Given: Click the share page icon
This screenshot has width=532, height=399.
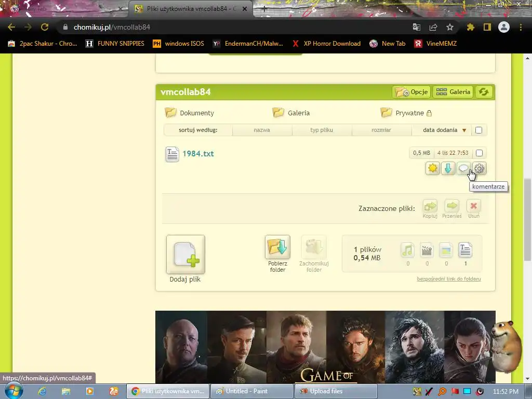Looking at the screenshot, I should pos(433,27).
